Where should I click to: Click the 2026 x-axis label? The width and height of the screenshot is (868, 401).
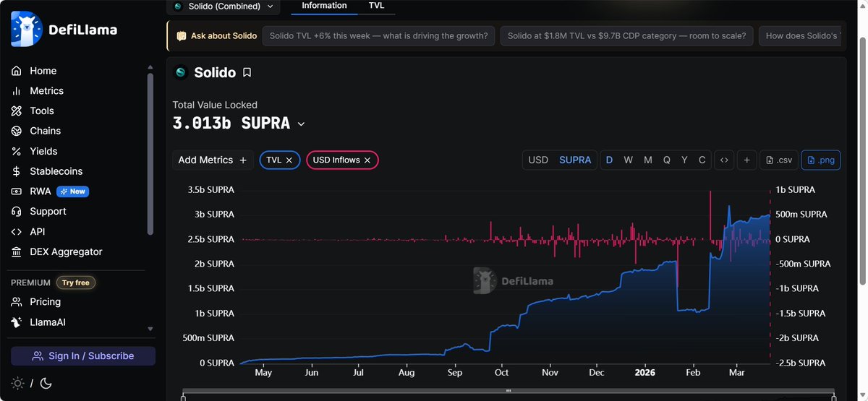(x=644, y=373)
